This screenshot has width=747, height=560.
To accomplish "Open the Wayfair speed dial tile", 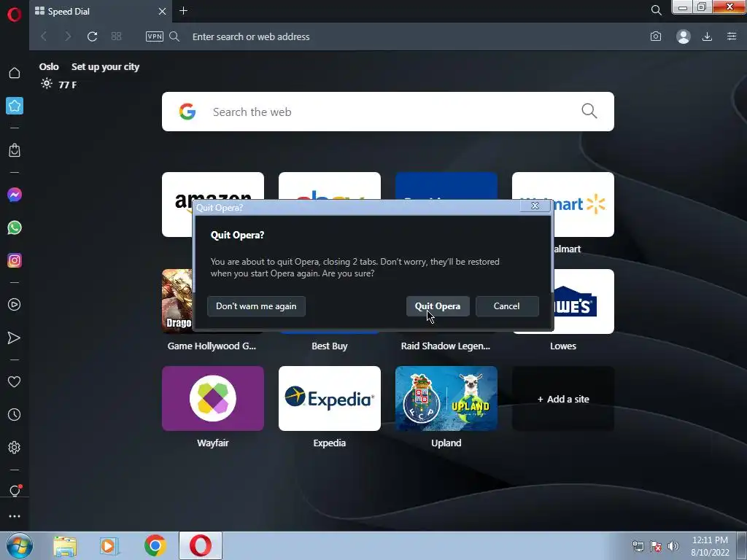I will 213,398.
